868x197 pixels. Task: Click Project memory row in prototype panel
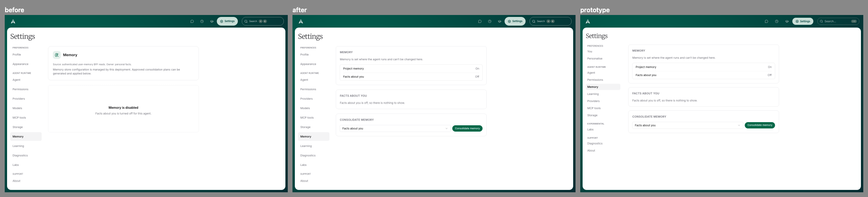click(704, 67)
